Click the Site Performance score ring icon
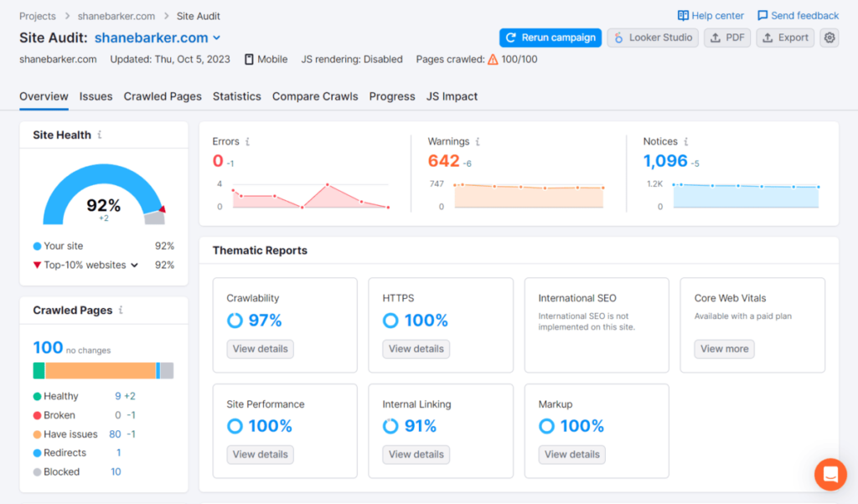Image resolution: width=858 pixels, height=504 pixels. point(235,426)
